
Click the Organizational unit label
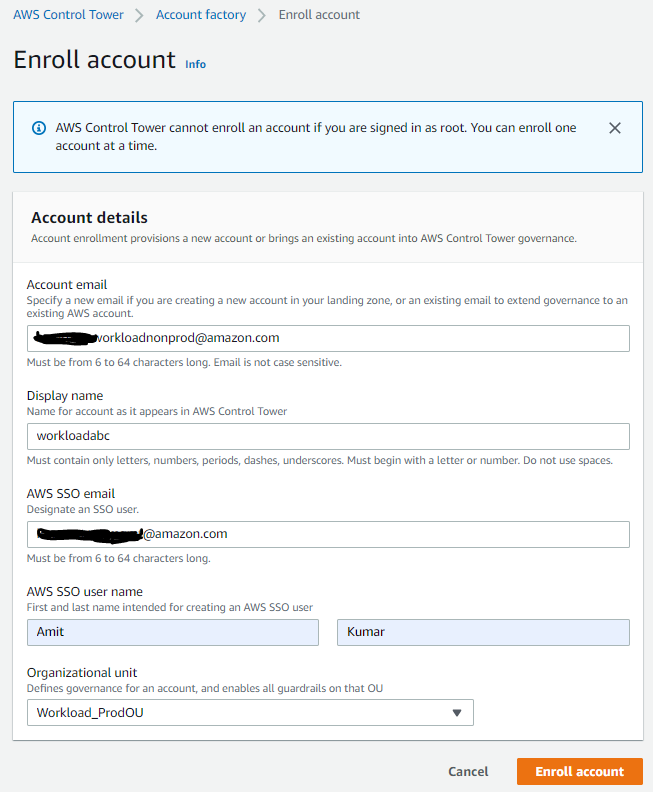point(82,673)
